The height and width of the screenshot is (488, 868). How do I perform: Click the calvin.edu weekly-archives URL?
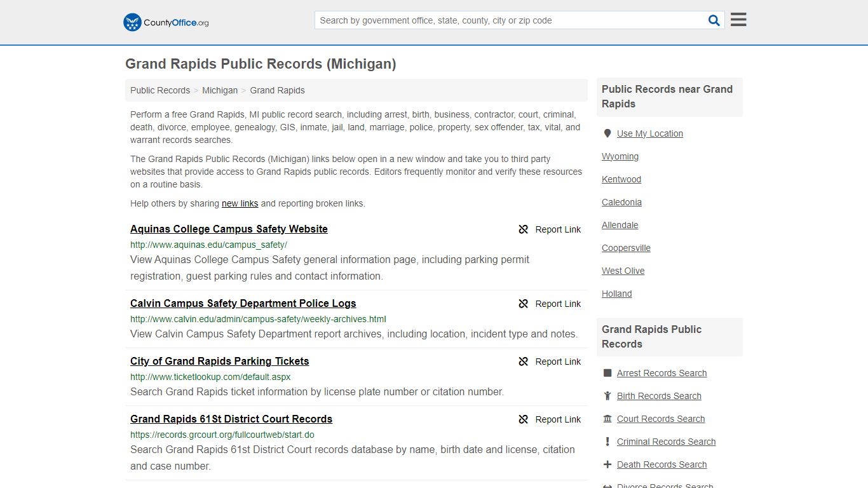(x=258, y=319)
